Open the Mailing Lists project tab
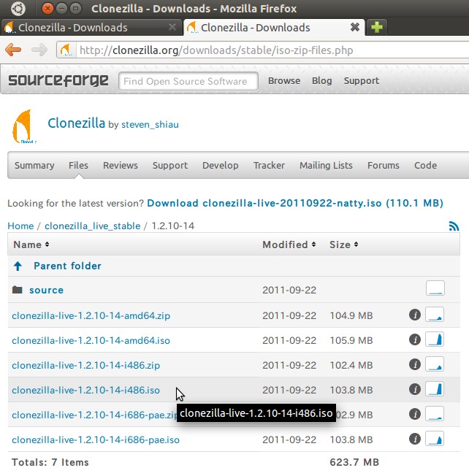The width and height of the screenshot is (469, 476). tap(326, 166)
